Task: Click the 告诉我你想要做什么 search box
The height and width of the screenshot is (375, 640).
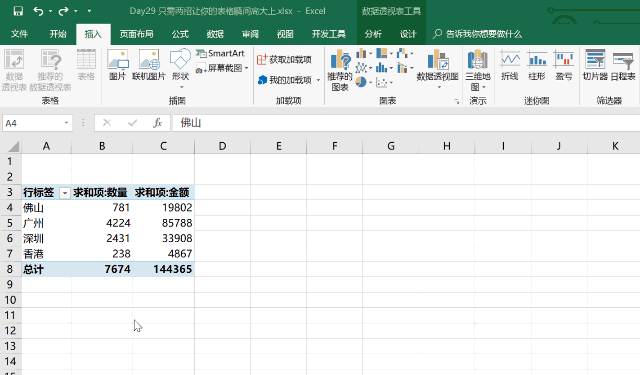Action: [478, 34]
